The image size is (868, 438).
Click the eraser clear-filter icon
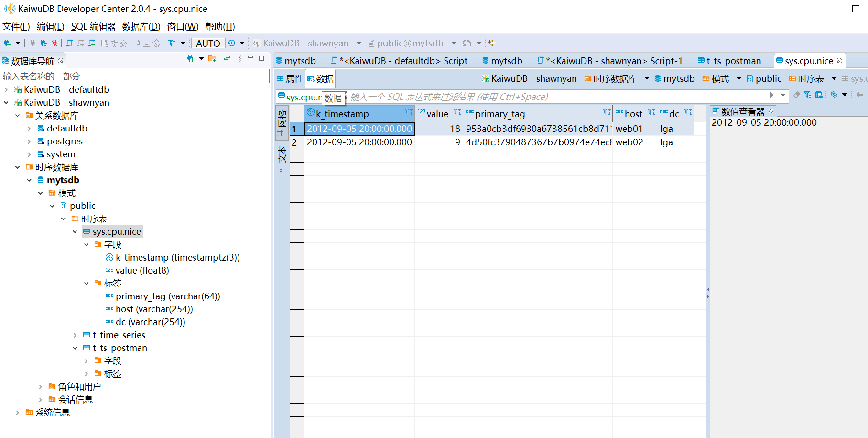pyautogui.click(x=797, y=95)
